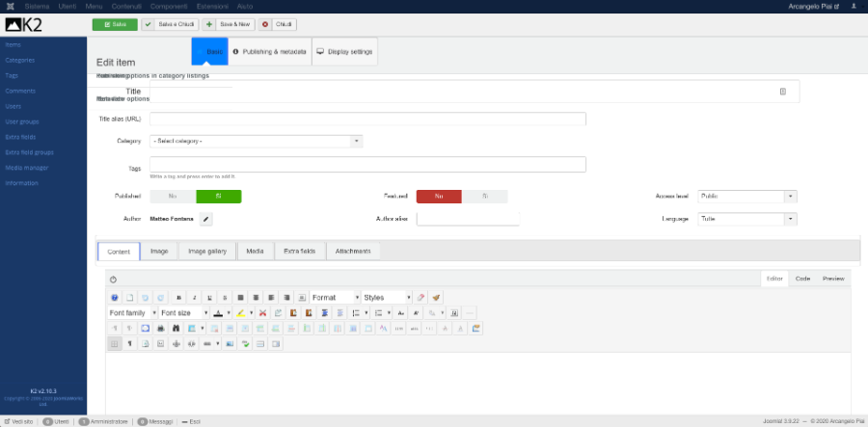
Task: Click into the Title alias (URL) field
Action: tap(367, 119)
